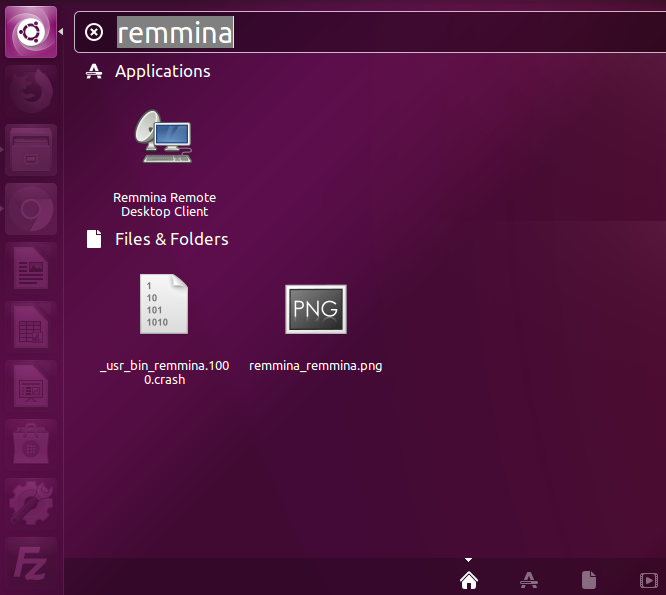Open LibreOffice Writer in the launcher
This screenshot has height=595, width=666.
[31, 268]
